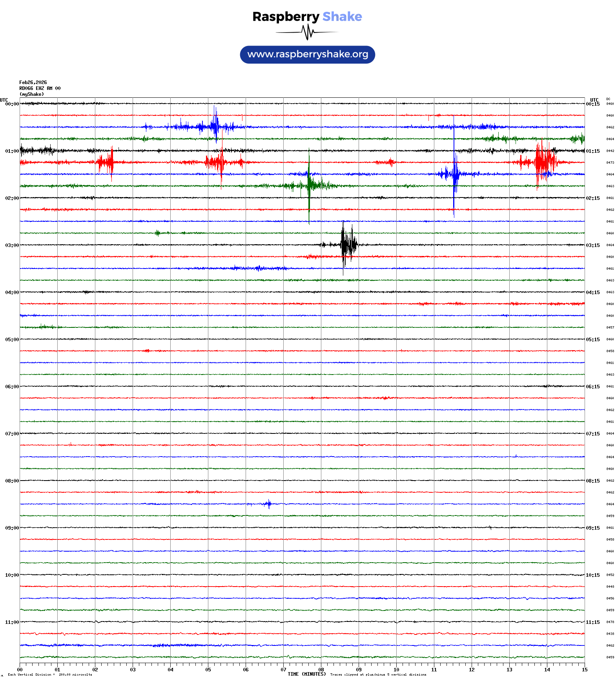This screenshot has height=680, width=616.
Task: Click the 06:00 time label on left axis
Action: (x=12, y=387)
